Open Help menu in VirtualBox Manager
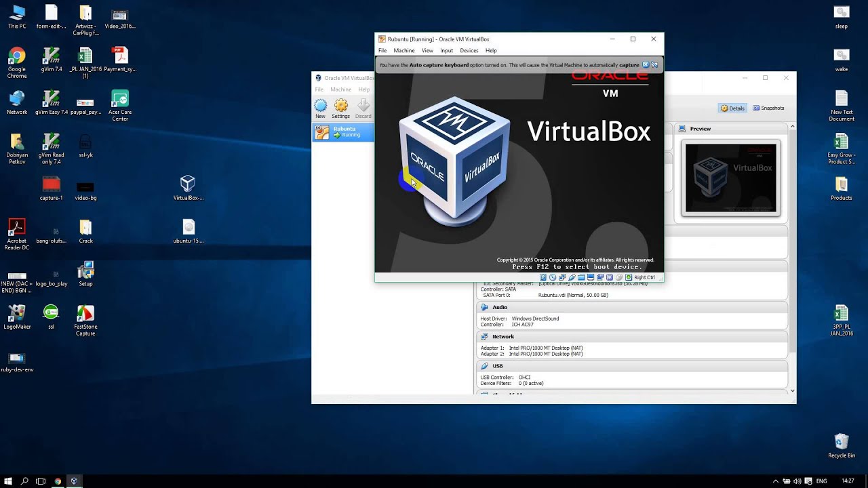Screen dimensions: 868x488 click(x=364, y=89)
